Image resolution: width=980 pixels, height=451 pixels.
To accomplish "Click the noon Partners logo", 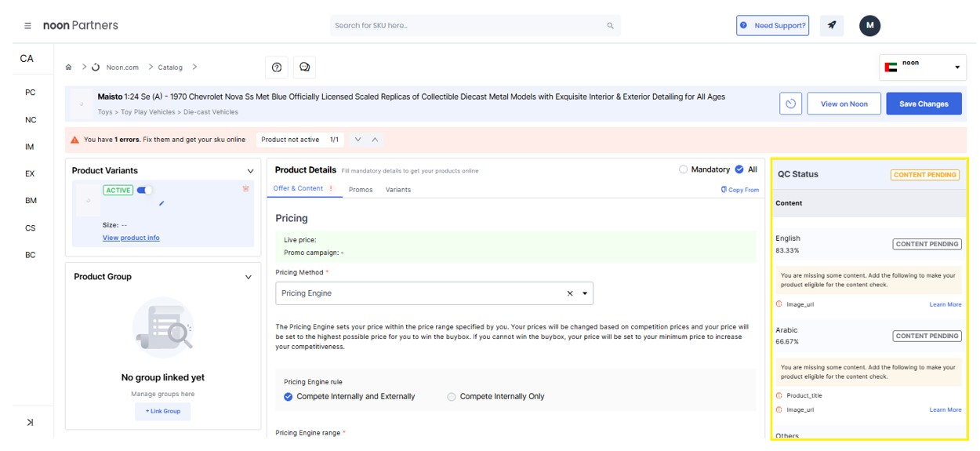I will pos(81,25).
